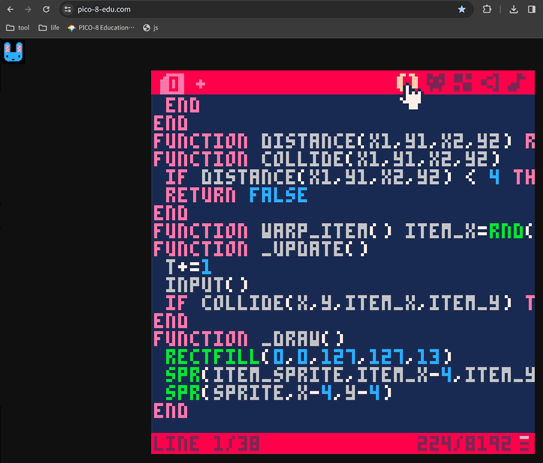Click the FUNCTION WARP_ITEM code line

(x=344, y=231)
